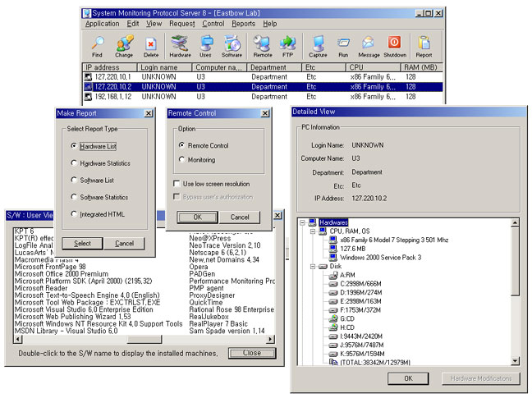This screenshot has height=398, width=532.
Task: Click the software list scroll left arrow
Action: (19, 339)
